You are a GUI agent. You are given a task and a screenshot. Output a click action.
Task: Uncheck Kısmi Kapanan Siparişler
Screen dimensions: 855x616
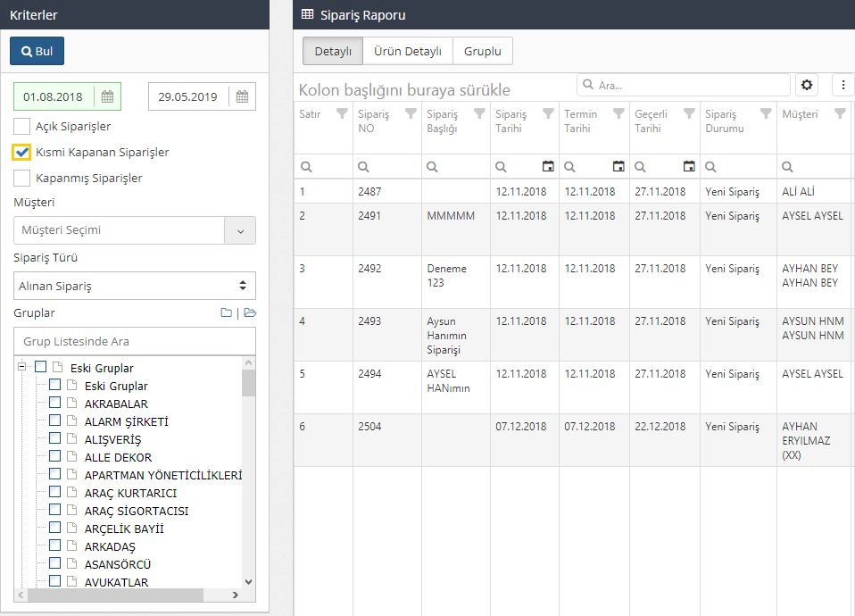click(x=22, y=153)
